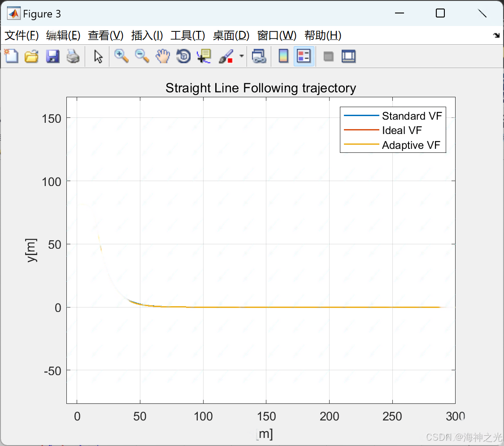Click the blue Standard VF legend line
This screenshot has width=504, height=446.
point(361,115)
